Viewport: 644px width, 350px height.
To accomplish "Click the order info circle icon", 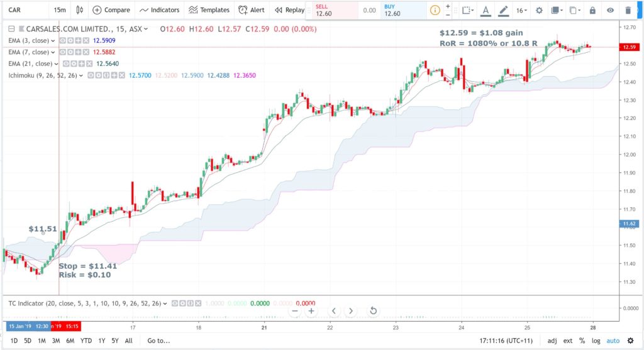I will [x=435, y=10].
